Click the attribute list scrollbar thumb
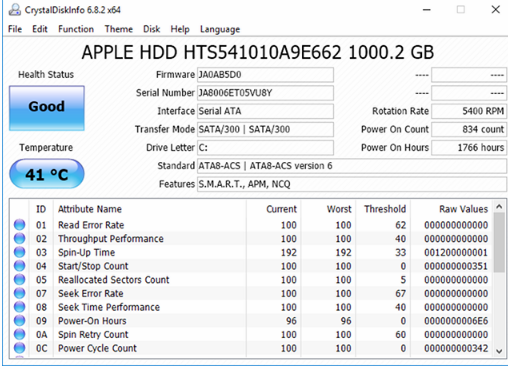 499,242
